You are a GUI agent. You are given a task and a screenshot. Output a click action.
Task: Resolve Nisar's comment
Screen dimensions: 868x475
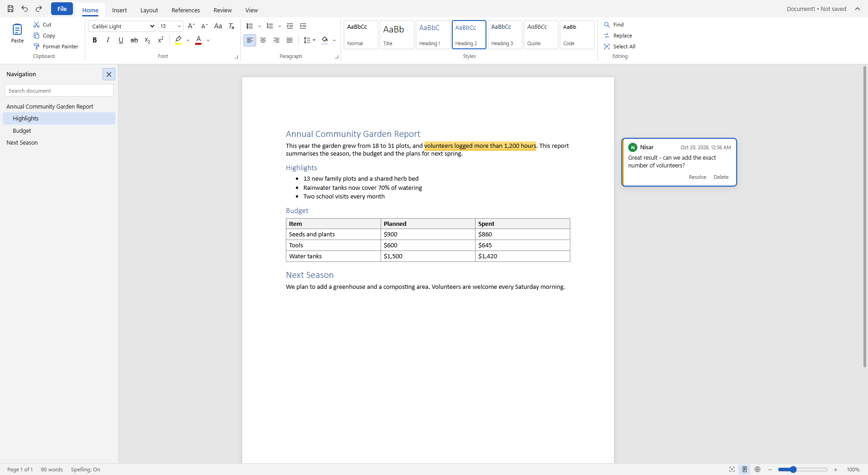coord(697,177)
